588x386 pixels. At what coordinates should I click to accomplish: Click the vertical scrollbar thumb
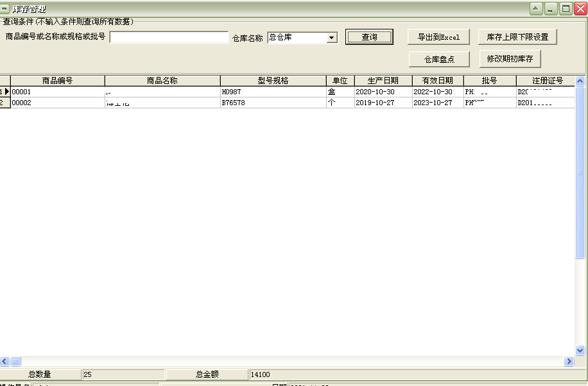(x=580, y=172)
